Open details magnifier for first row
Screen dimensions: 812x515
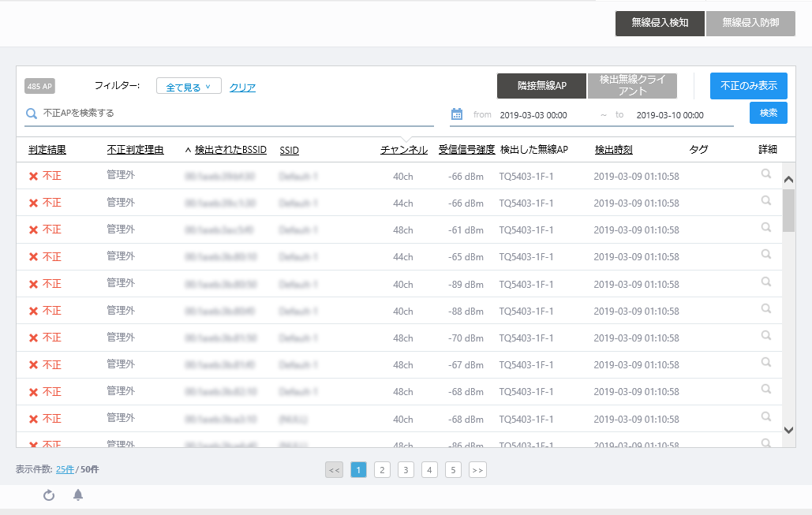(765, 174)
